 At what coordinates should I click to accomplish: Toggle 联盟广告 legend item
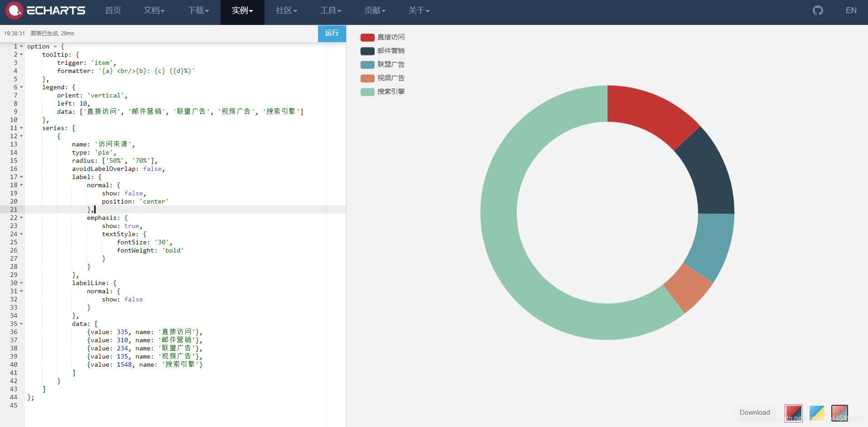[382, 64]
